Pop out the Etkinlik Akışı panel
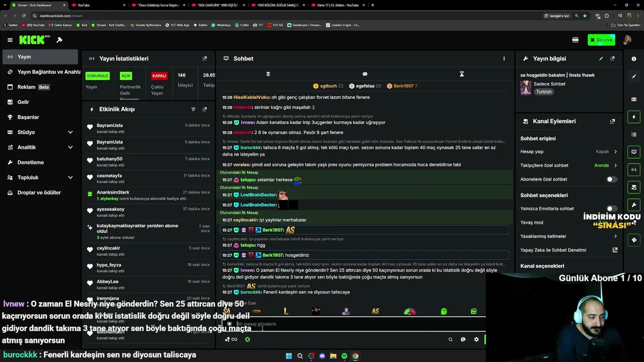The image size is (644, 362). point(204,109)
